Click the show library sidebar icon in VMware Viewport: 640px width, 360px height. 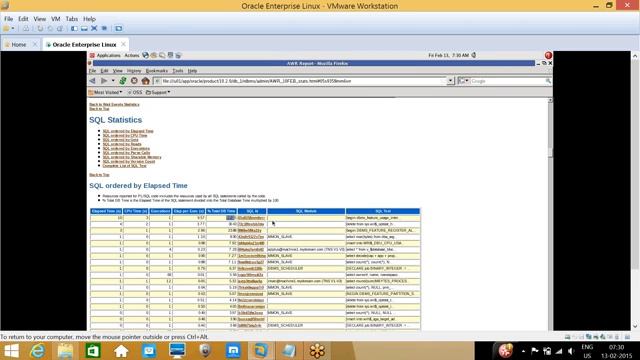(74, 29)
